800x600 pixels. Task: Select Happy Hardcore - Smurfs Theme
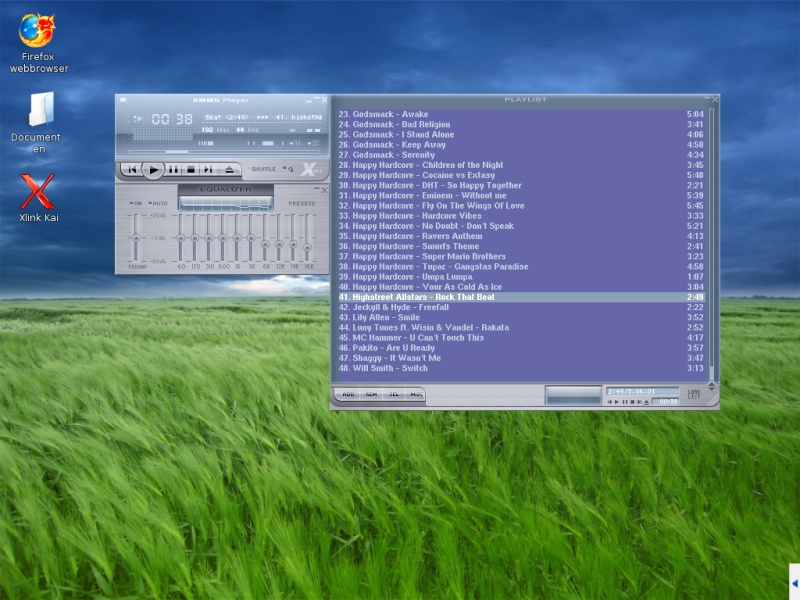click(521, 246)
